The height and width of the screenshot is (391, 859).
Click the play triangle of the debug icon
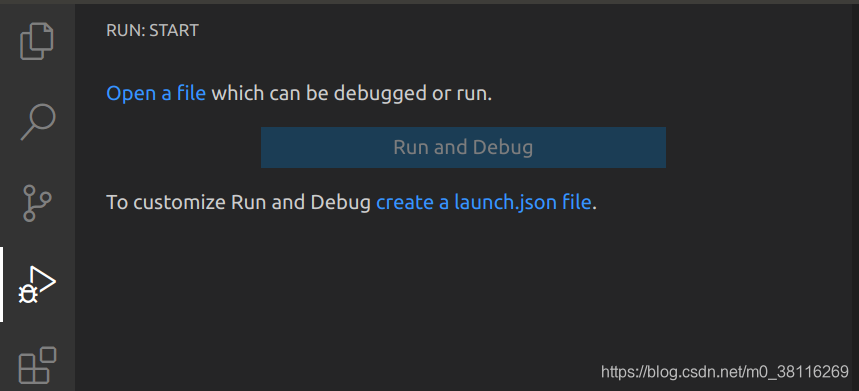(43, 280)
